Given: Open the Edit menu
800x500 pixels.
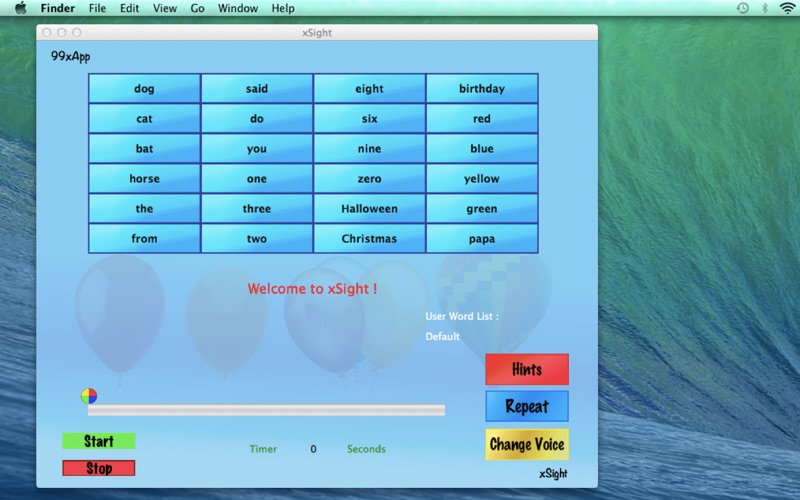Looking at the screenshot, I should coord(129,8).
